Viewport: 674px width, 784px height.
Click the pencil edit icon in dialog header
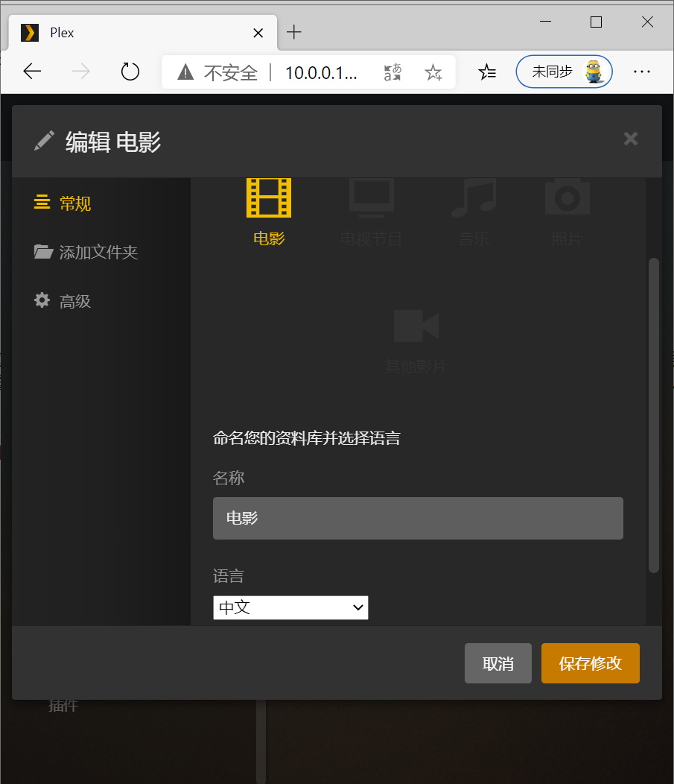coord(44,141)
